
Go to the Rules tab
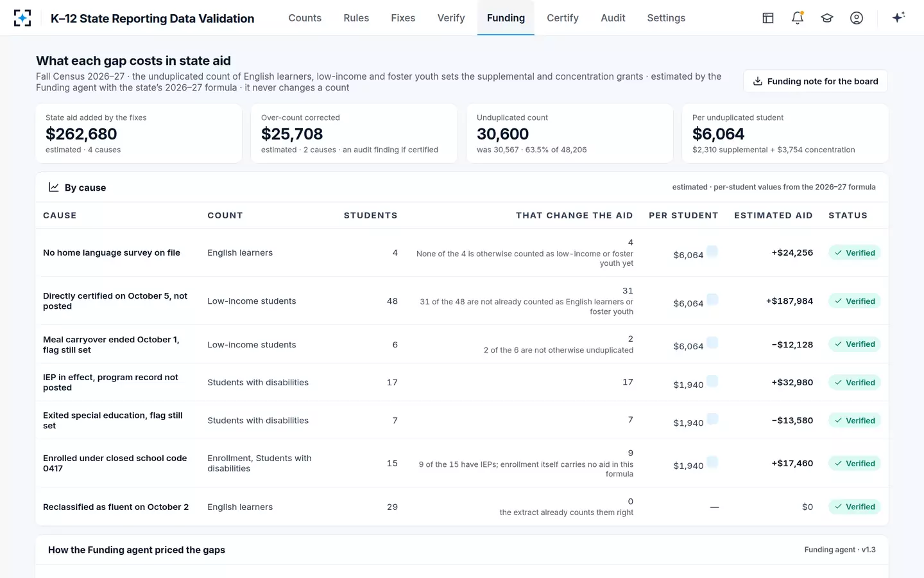pos(356,18)
